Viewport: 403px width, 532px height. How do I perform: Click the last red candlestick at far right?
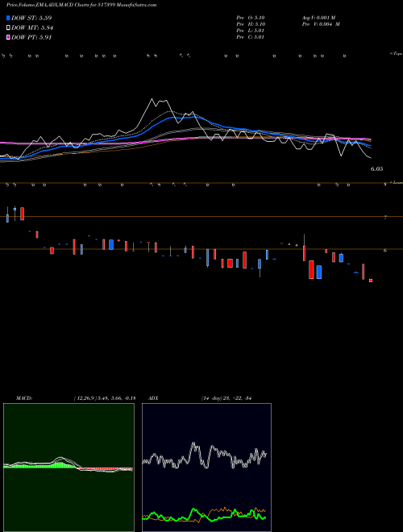pyautogui.click(x=371, y=281)
